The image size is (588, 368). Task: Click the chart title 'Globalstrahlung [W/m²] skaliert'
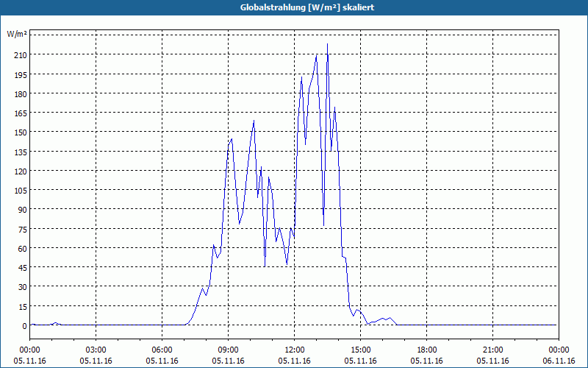click(307, 7)
